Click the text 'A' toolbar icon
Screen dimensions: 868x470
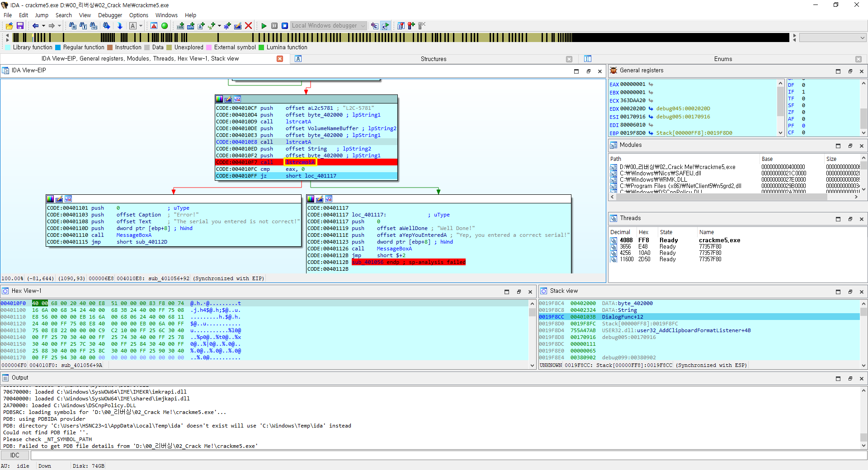[133, 26]
